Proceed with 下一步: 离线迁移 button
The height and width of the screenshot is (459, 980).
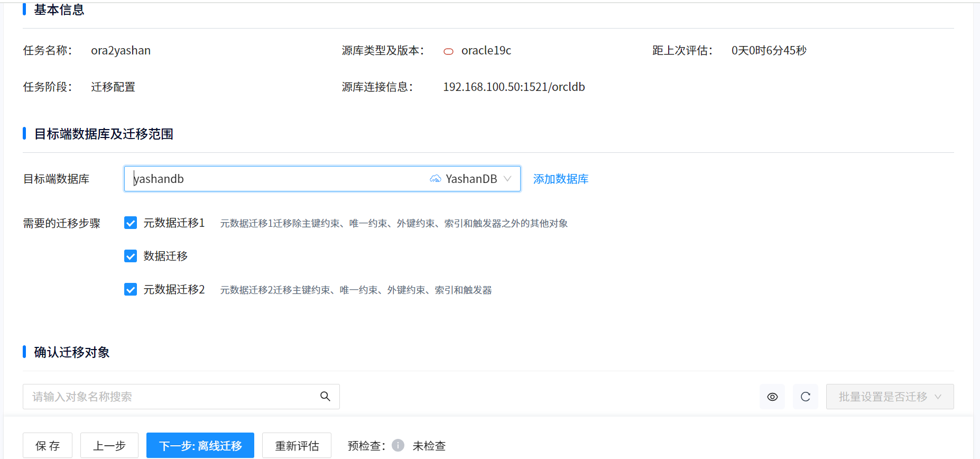point(200,445)
